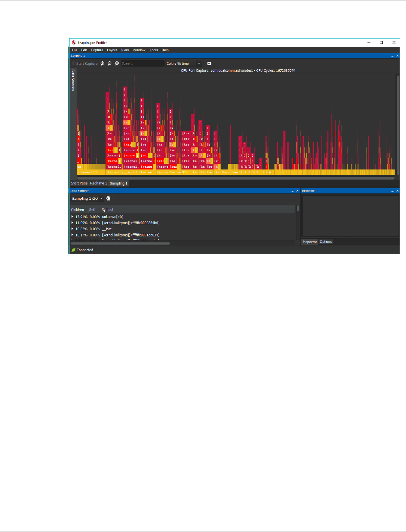Open the Color: % time dropdown
The image size is (406, 532).
point(184,64)
